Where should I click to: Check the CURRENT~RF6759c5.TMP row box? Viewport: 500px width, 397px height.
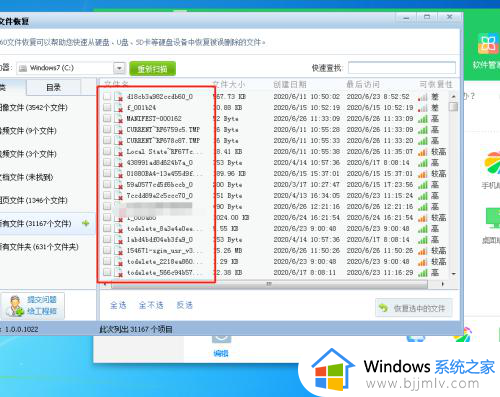click(107, 130)
